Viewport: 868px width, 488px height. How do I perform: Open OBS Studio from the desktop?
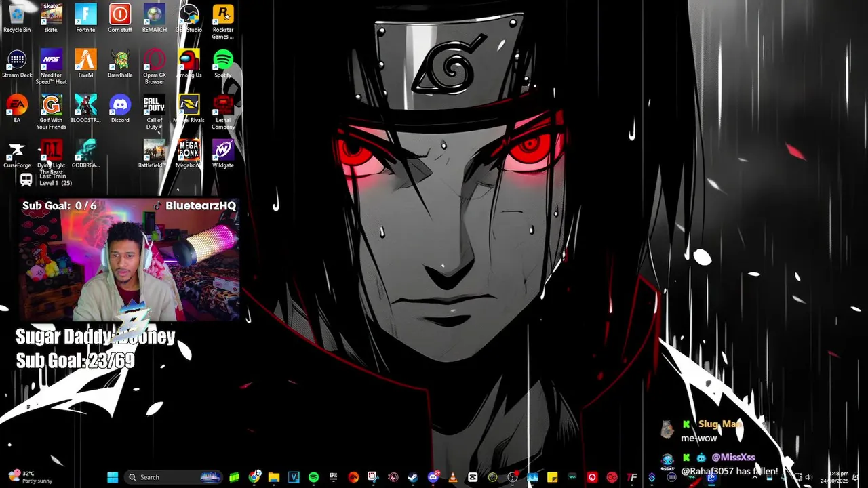tap(189, 19)
